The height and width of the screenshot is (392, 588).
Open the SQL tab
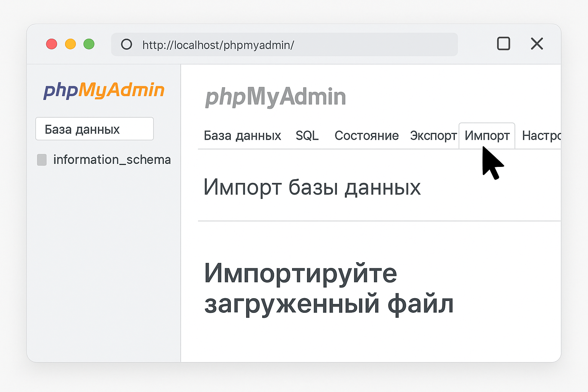click(307, 136)
